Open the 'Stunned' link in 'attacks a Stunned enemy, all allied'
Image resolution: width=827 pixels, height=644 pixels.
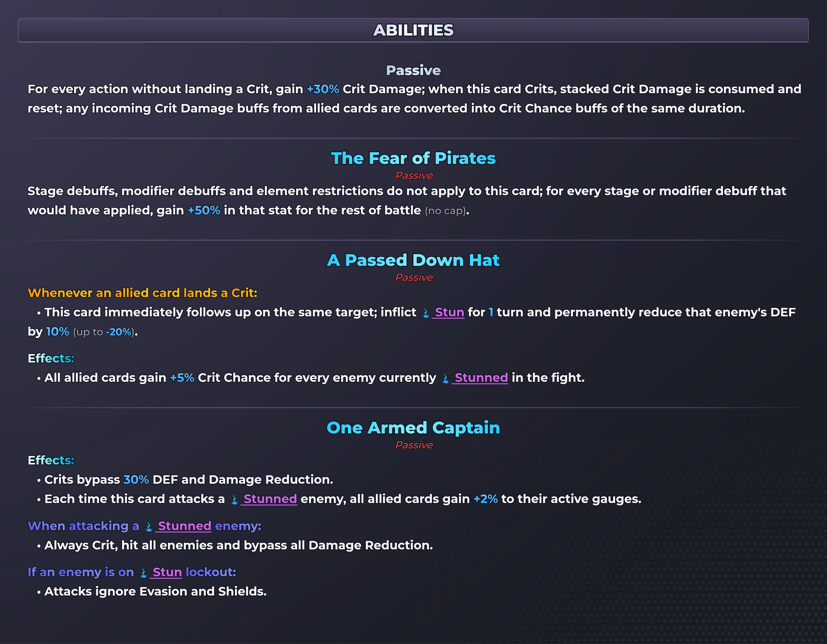[270, 499]
